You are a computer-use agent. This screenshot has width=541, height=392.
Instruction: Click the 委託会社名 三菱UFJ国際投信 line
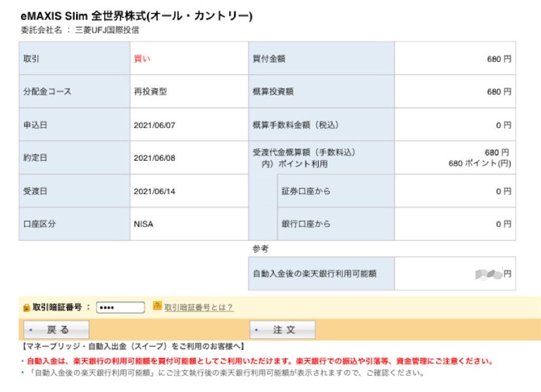80,30
